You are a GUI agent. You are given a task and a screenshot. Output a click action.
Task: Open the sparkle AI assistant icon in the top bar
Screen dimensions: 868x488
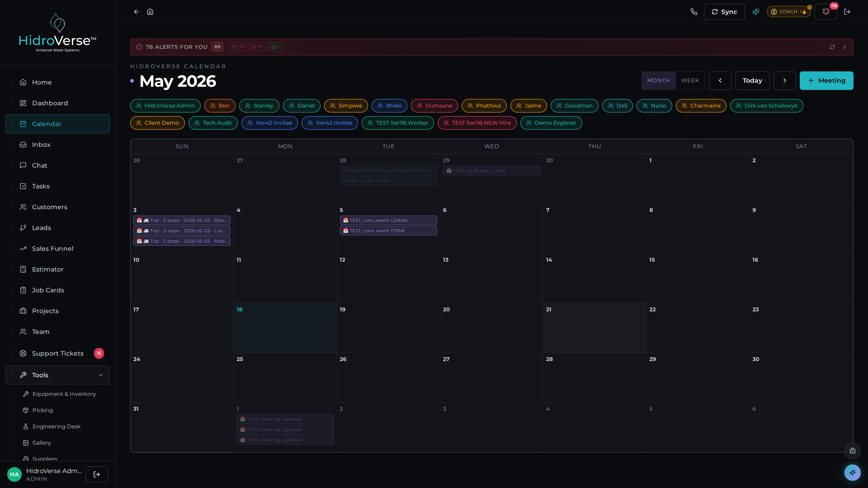(x=756, y=12)
